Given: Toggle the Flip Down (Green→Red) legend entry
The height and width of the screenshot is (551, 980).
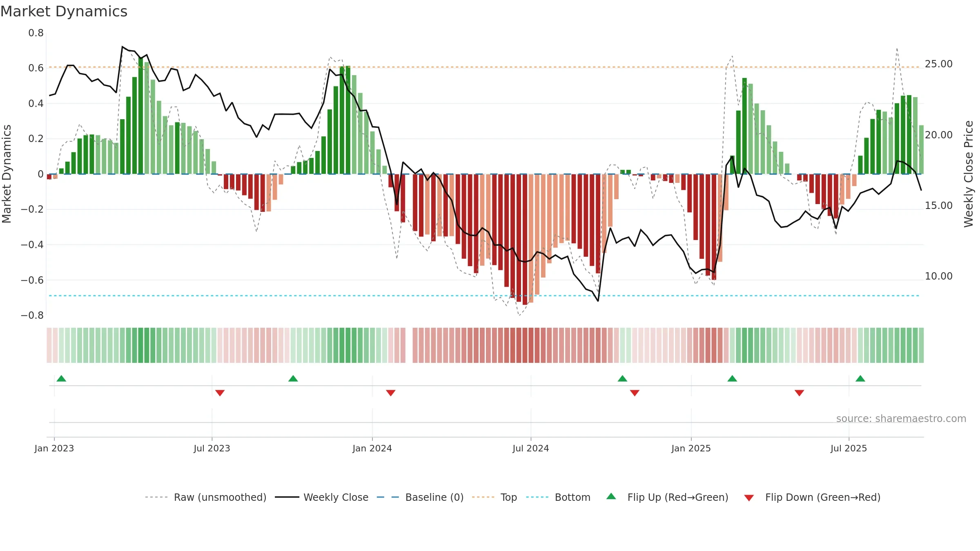Looking at the screenshot, I should pos(812,497).
